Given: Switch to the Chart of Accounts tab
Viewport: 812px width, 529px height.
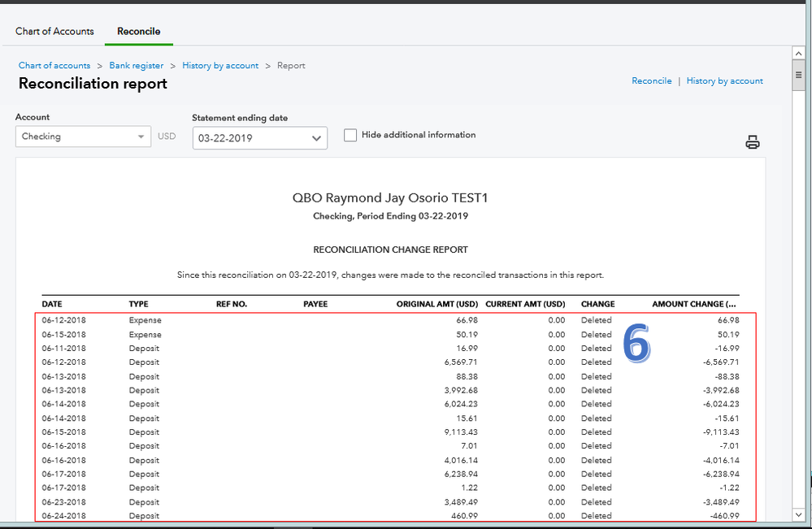Looking at the screenshot, I should [54, 32].
